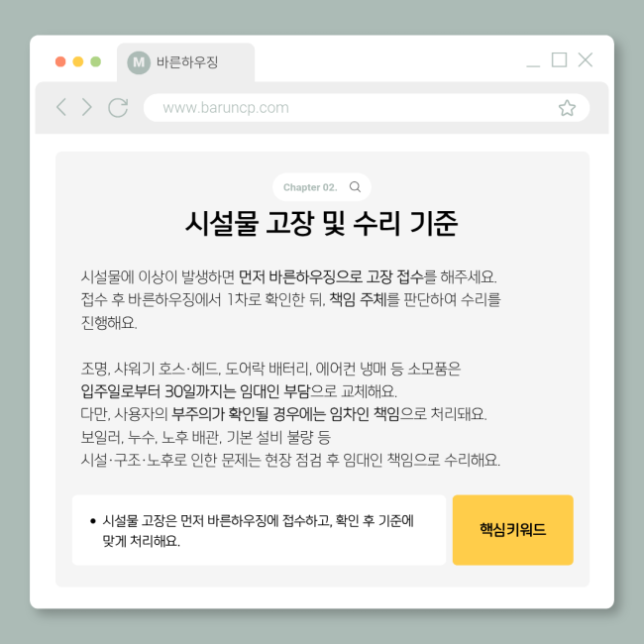
Task: Reload the page with refresh icon
Action: pyautogui.click(x=118, y=108)
